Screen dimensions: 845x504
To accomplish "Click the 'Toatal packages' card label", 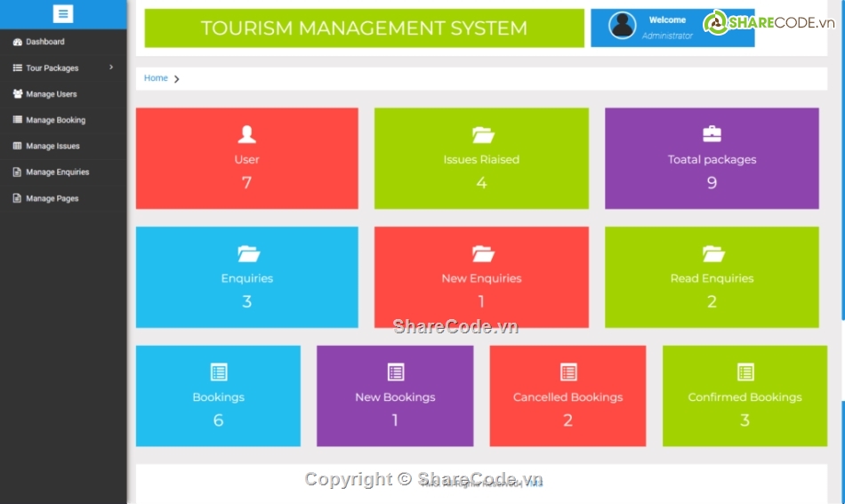I will tap(712, 160).
